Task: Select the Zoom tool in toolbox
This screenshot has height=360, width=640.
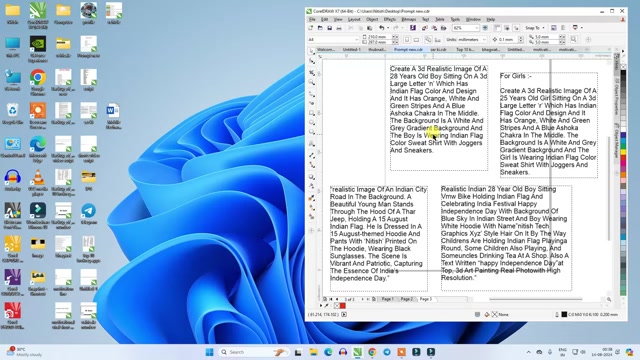Action: click(x=312, y=82)
